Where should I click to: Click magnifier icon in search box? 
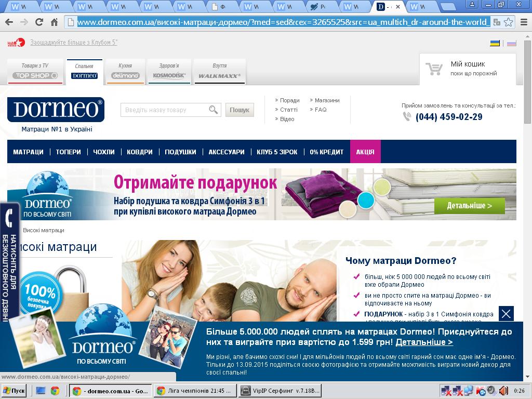tap(213, 110)
